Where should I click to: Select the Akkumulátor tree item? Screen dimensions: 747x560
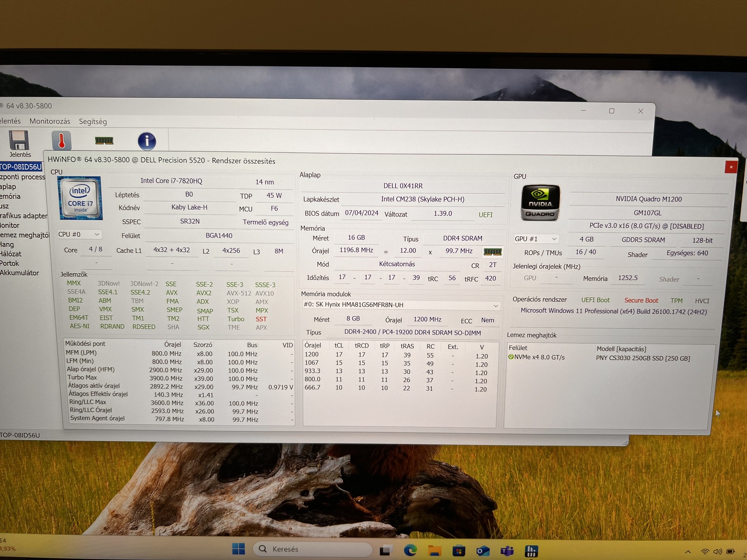pyautogui.click(x=19, y=273)
